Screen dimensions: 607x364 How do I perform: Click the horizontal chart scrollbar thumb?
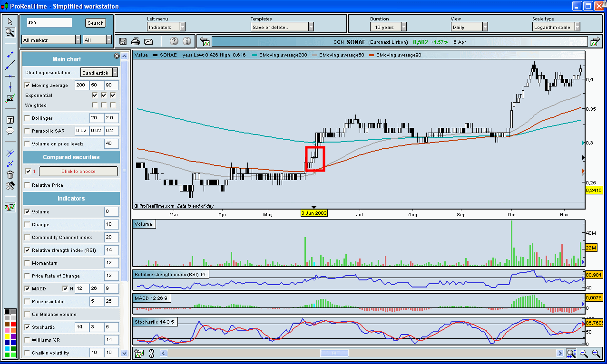[x=334, y=353]
